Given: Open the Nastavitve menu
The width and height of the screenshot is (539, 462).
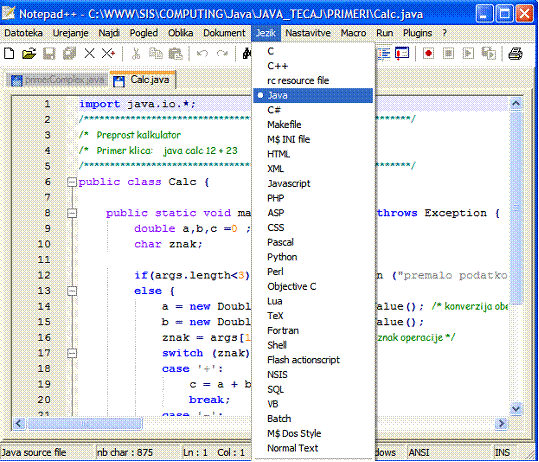Looking at the screenshot, I should pos(308,33).
